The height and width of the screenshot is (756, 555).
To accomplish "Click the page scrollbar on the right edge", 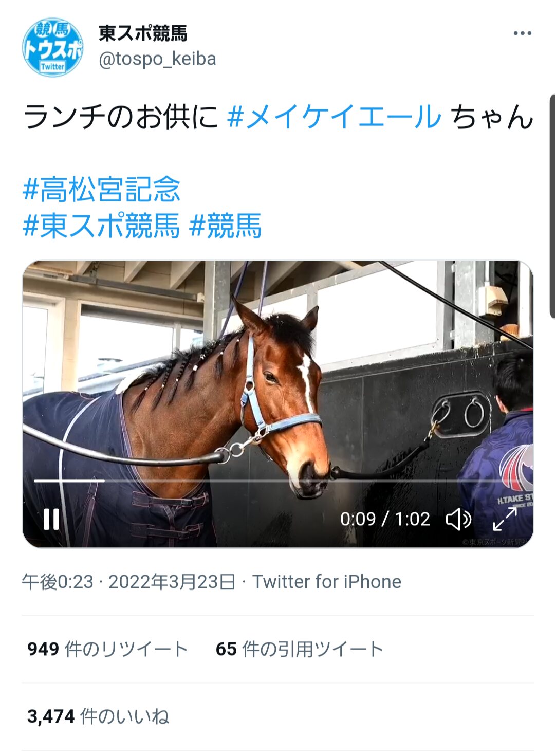I will (x=552, y=206).
